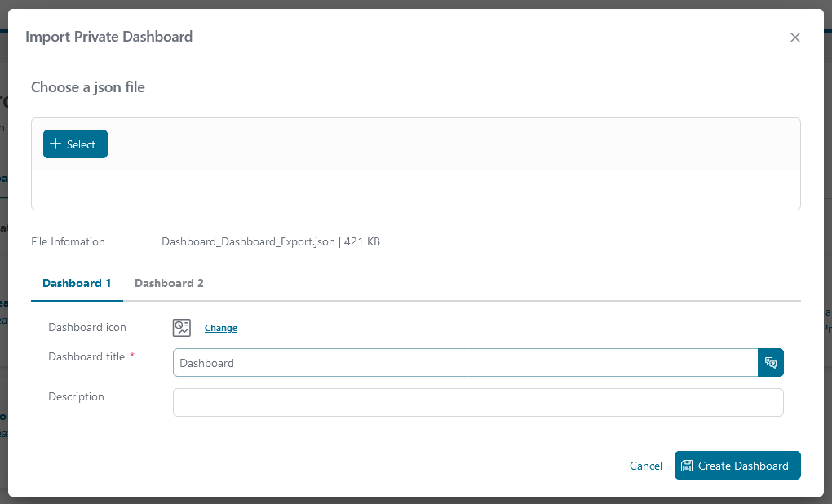Open the translation icon beside the title field
This screenshot has width=832, height=504.
[x=771, y=363]
